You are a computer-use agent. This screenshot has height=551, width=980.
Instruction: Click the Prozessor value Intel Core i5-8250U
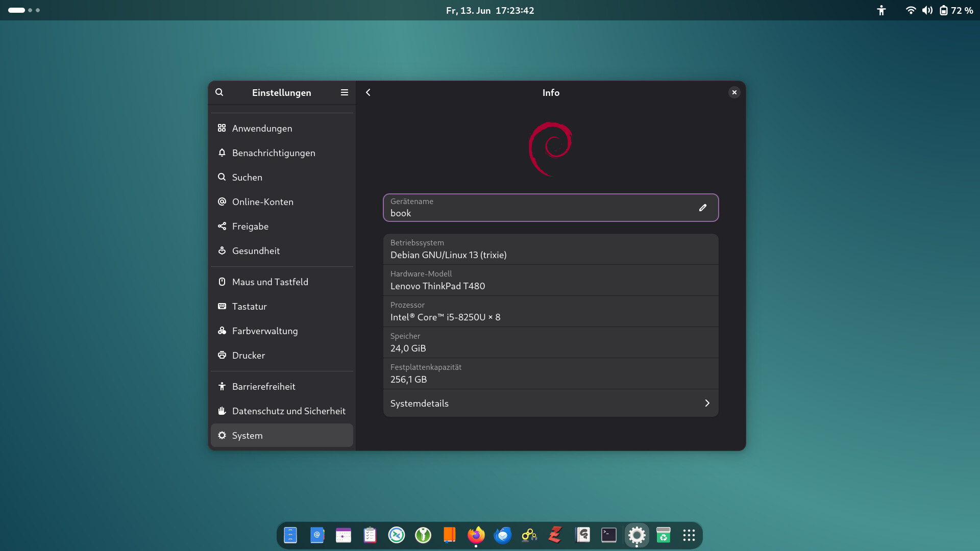point(445,317)
